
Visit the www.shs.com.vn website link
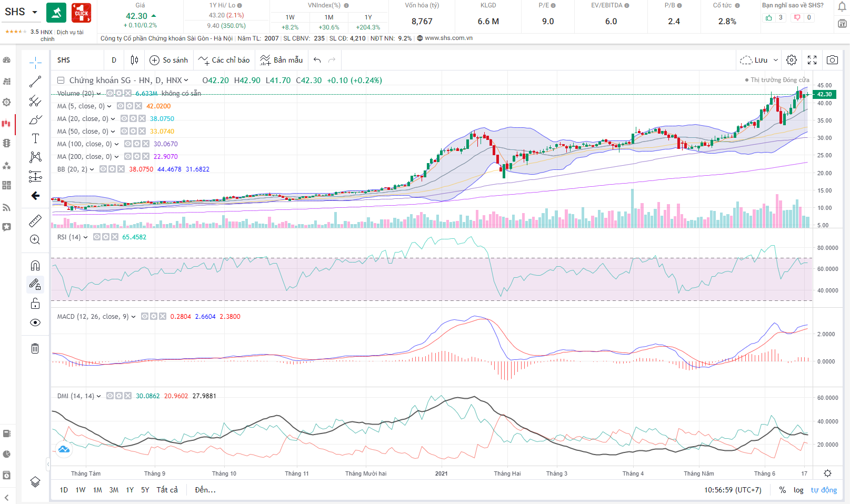(448, 38)
